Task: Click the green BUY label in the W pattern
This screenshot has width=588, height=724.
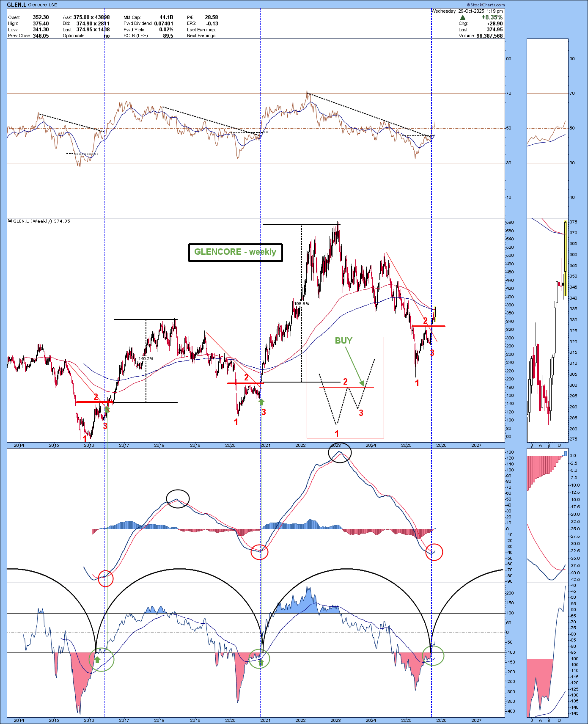Action: [343, 341]
